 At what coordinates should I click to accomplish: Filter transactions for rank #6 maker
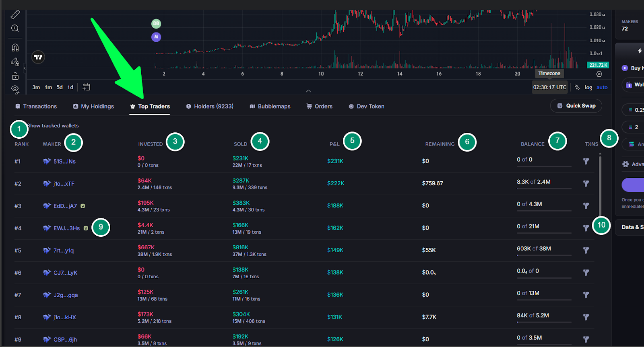[586, 273]
